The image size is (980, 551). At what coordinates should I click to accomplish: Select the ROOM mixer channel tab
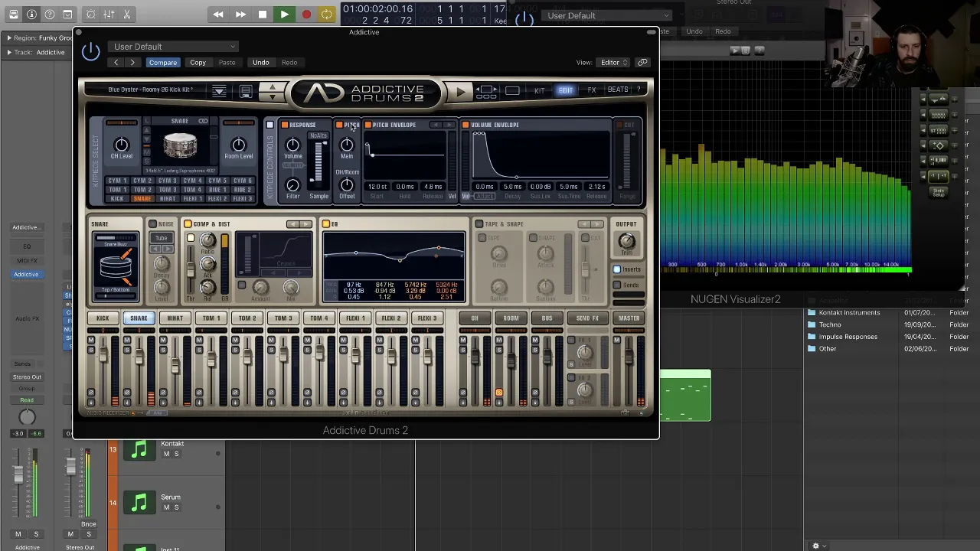pos(511,318)
